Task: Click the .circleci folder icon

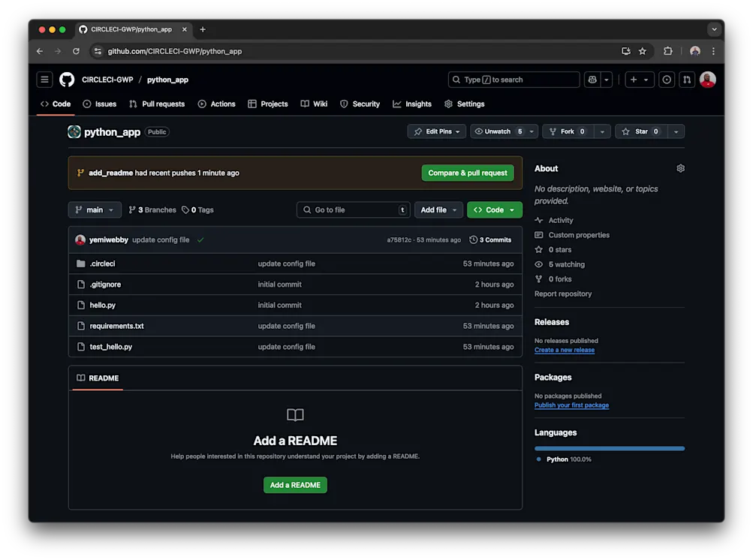Action: 83,263
